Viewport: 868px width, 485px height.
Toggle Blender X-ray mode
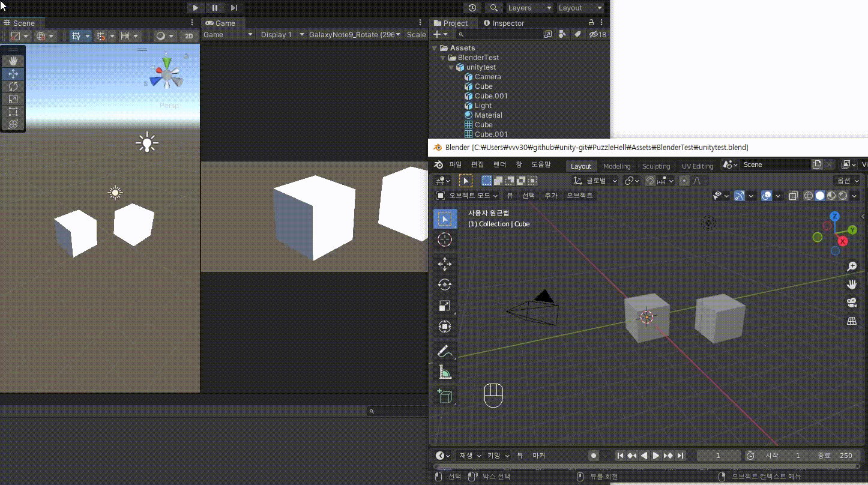[x=794, y=196]
